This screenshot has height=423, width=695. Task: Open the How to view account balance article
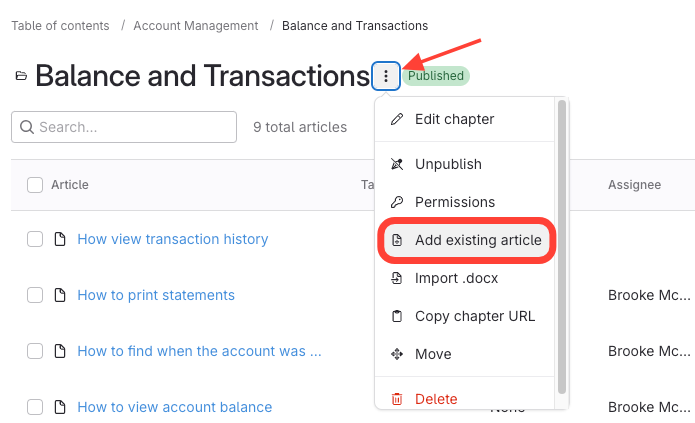click(174, 407)
